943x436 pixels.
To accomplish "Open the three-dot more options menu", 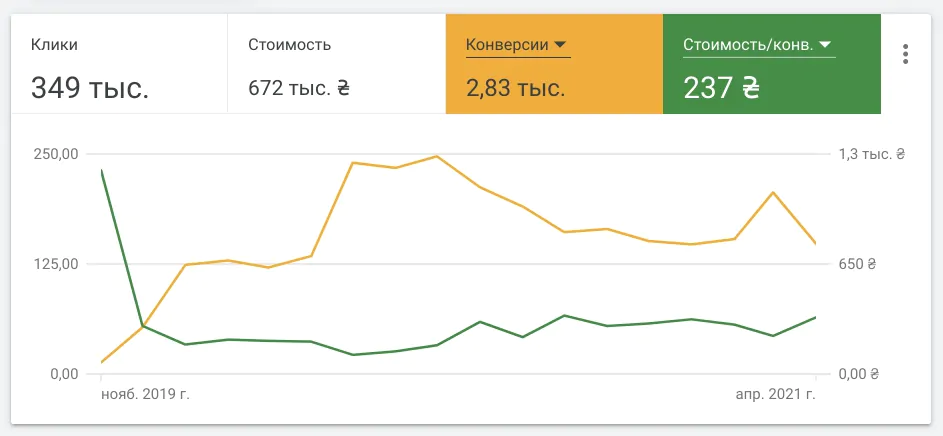I will click(905, 54).
